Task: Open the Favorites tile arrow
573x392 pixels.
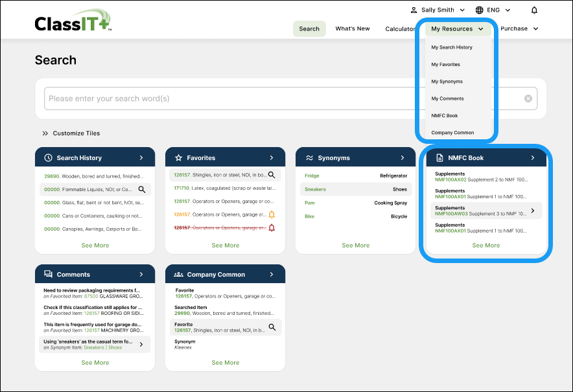Action: pos(272,158)
